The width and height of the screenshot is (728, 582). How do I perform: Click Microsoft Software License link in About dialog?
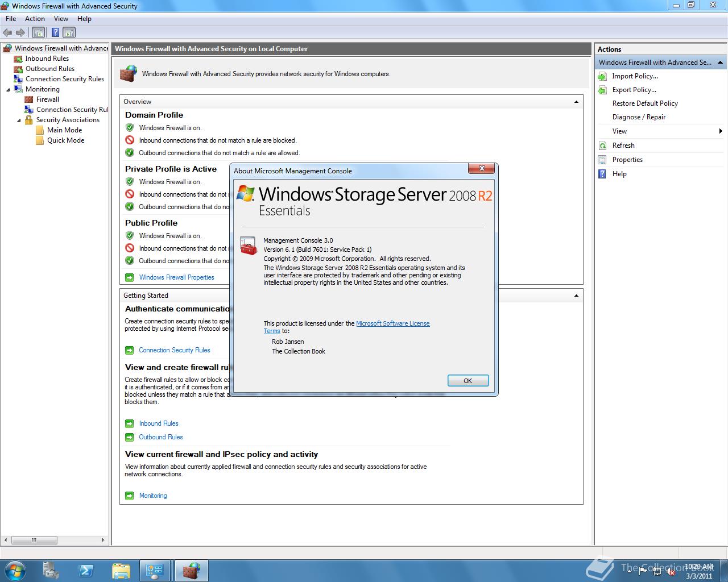[392, 323]
